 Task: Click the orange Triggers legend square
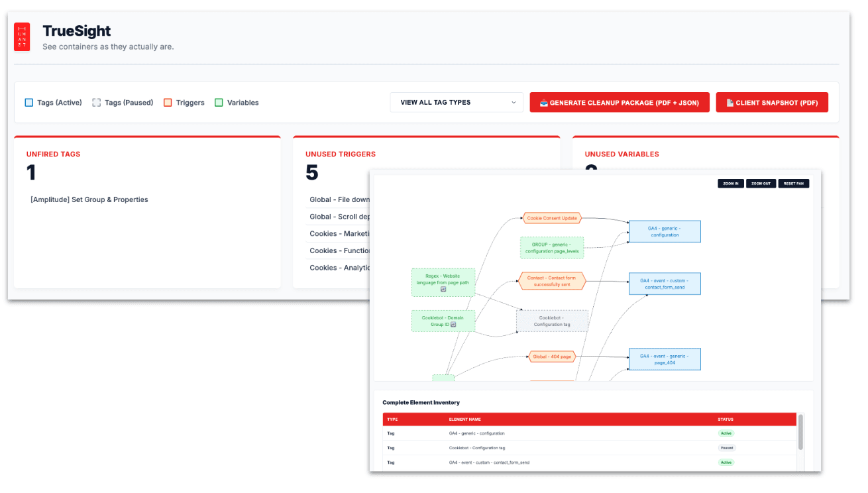(x=168, y=103)
